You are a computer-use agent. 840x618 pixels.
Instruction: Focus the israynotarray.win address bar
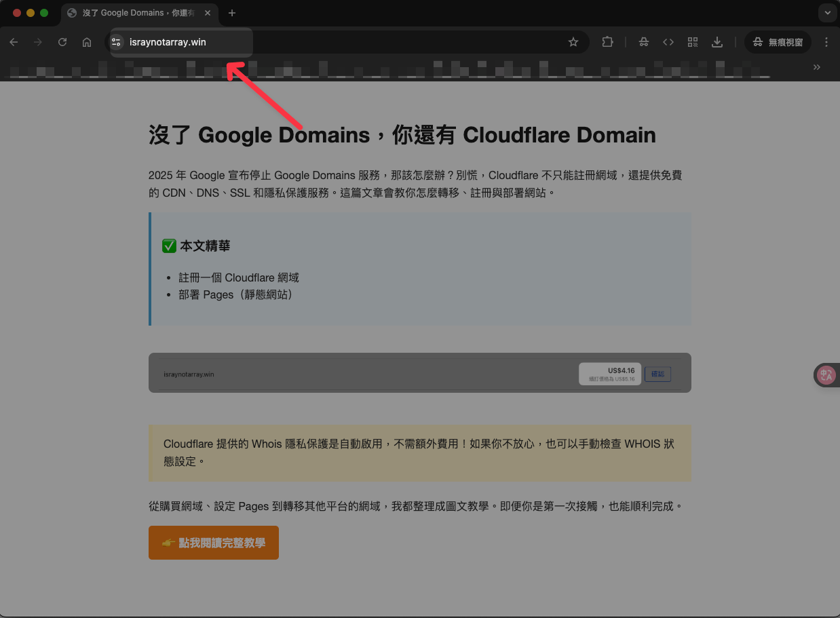(x=339, y=42)
